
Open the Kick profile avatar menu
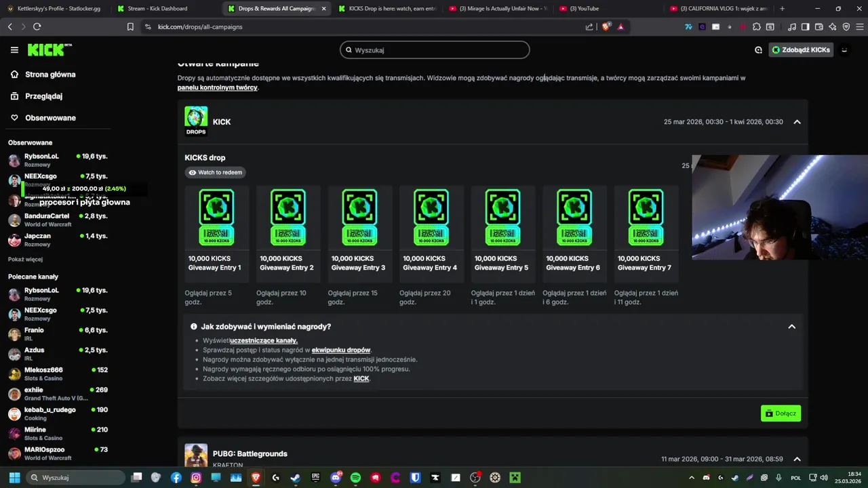(844, 49)
